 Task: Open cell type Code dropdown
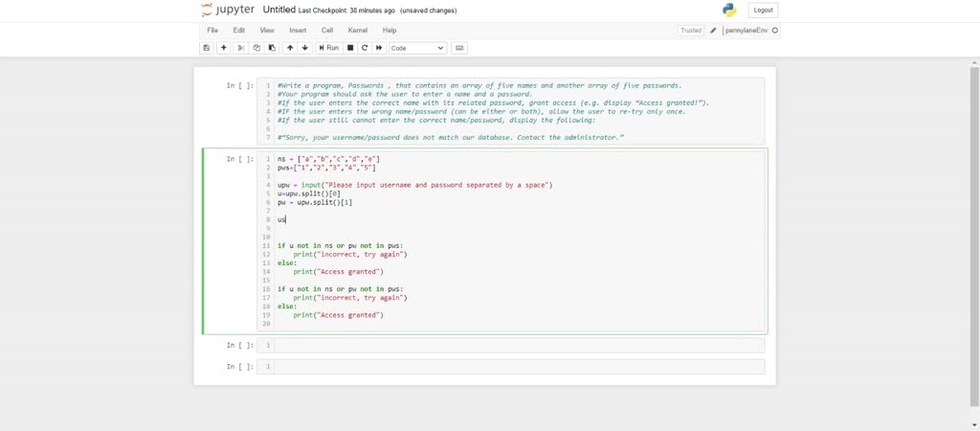click(417, 48)
